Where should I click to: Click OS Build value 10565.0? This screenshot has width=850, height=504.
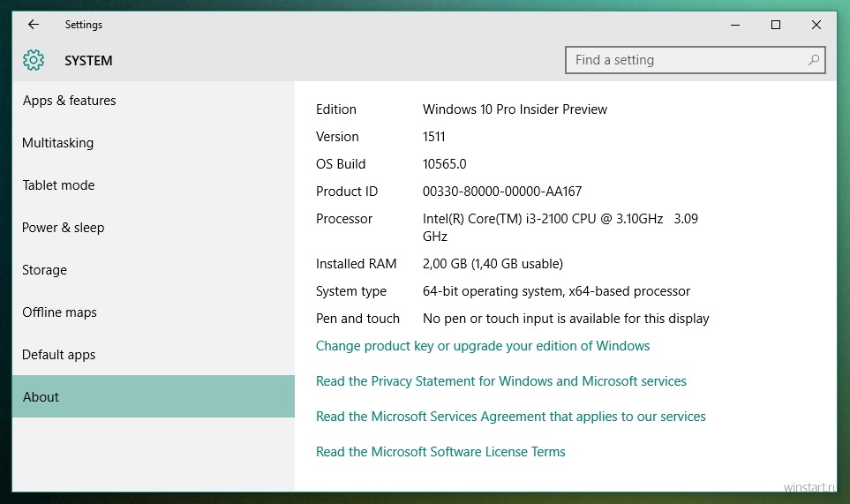(445, 164)
